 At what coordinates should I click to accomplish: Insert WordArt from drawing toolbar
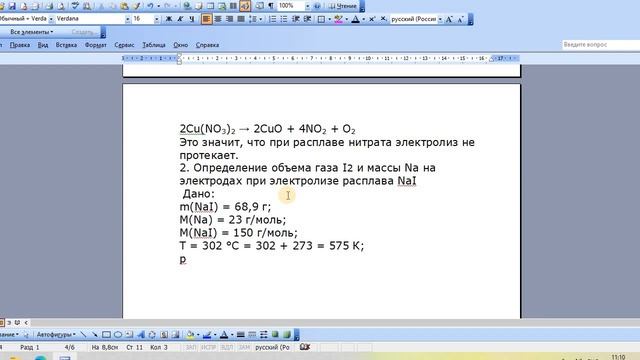141,335
